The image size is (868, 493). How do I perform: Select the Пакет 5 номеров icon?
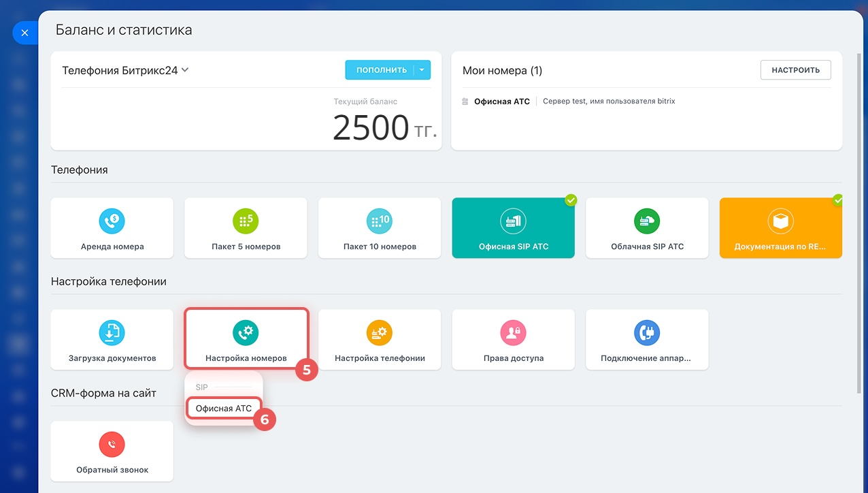coord(246,221)
